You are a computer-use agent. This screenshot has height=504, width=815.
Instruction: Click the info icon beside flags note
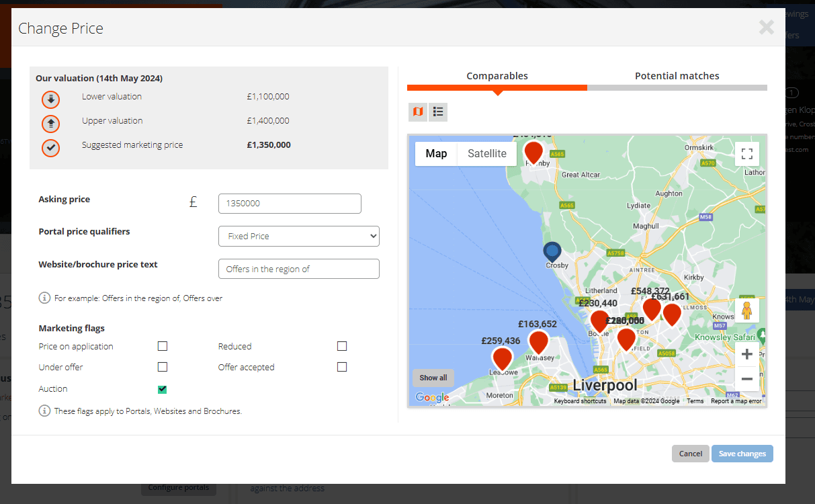[44, 411]
